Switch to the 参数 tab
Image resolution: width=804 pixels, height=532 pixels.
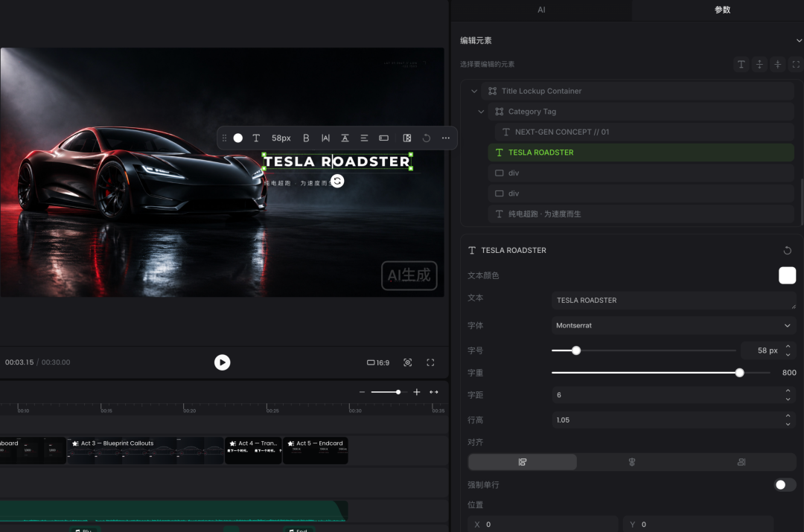[722, 10]
